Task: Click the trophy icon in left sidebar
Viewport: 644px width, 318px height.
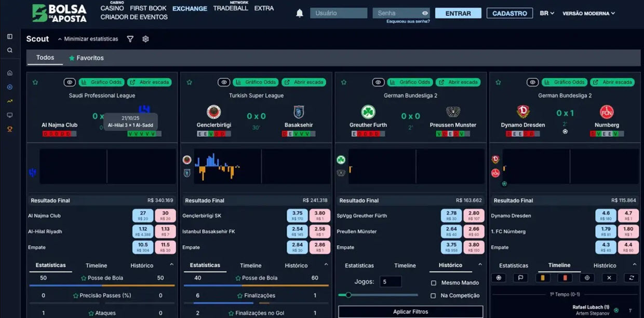Action: point(10,129)
